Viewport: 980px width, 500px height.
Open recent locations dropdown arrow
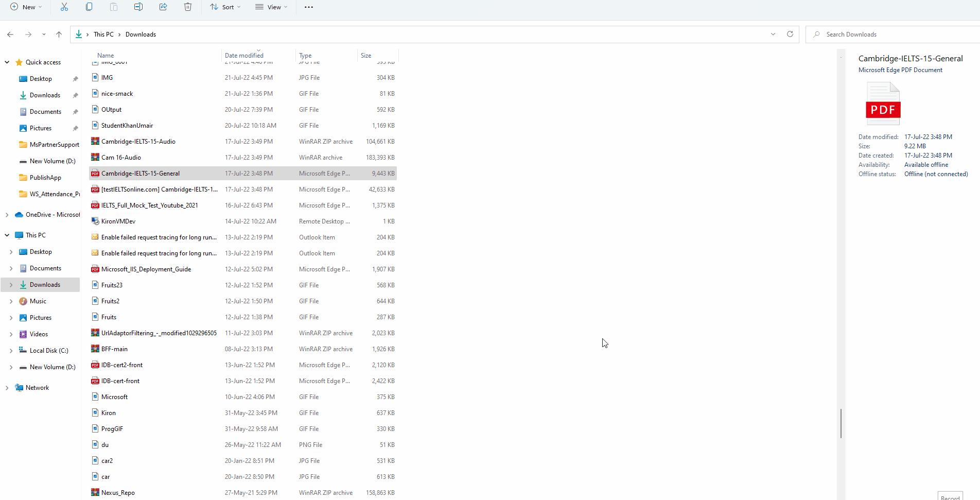point(44,35)
